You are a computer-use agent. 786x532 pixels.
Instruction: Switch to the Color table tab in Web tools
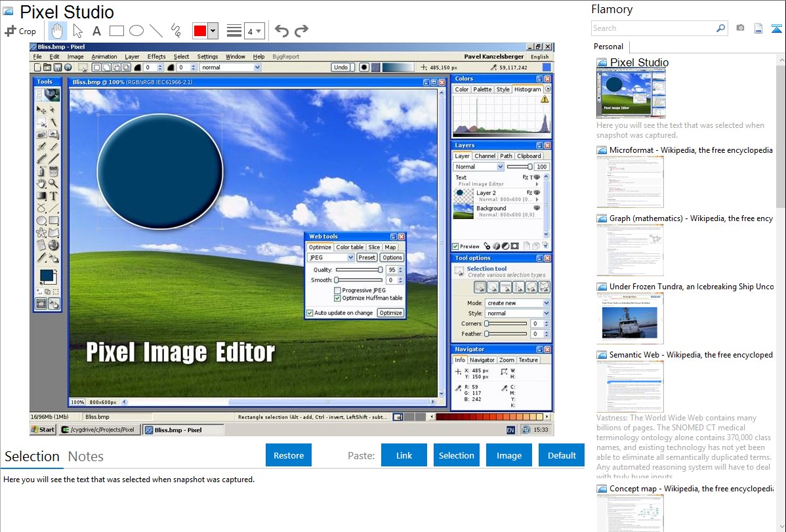tap(350, 247)
